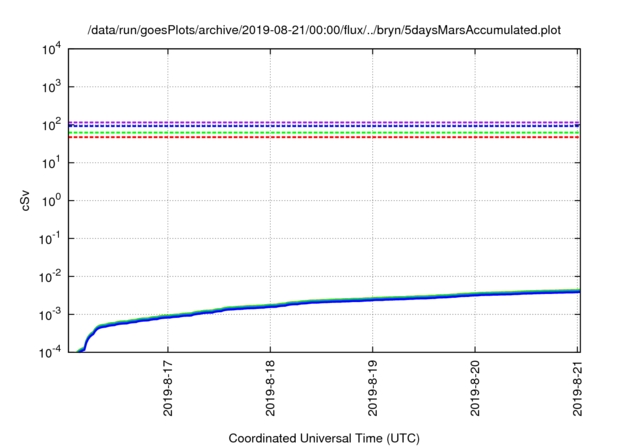The image size is (640, 448).
Task: Click the cSv axis unit label
Action: (25, 201)
